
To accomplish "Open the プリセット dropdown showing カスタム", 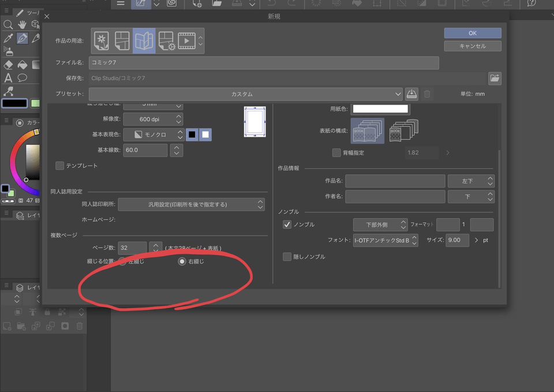I will click(x=245, y=94).
